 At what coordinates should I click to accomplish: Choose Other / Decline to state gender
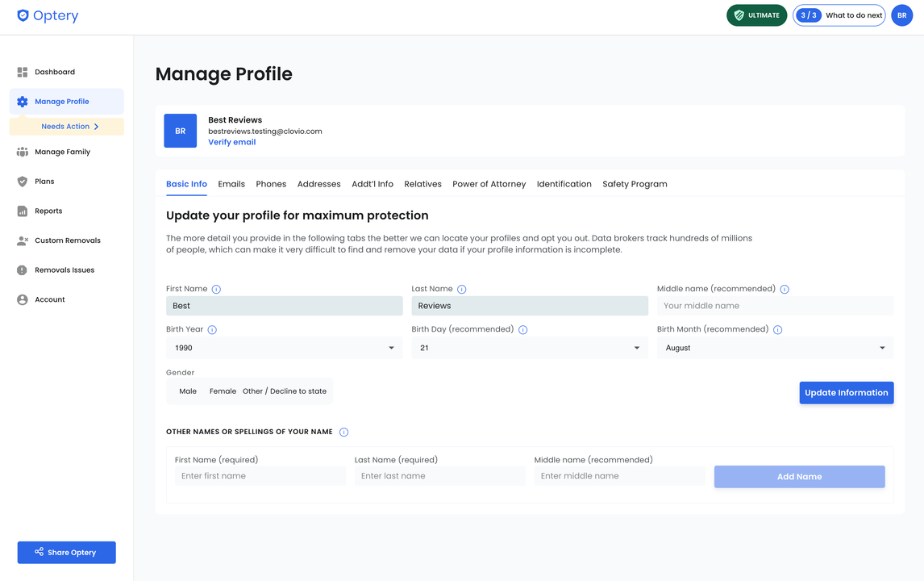click(285, 391)
